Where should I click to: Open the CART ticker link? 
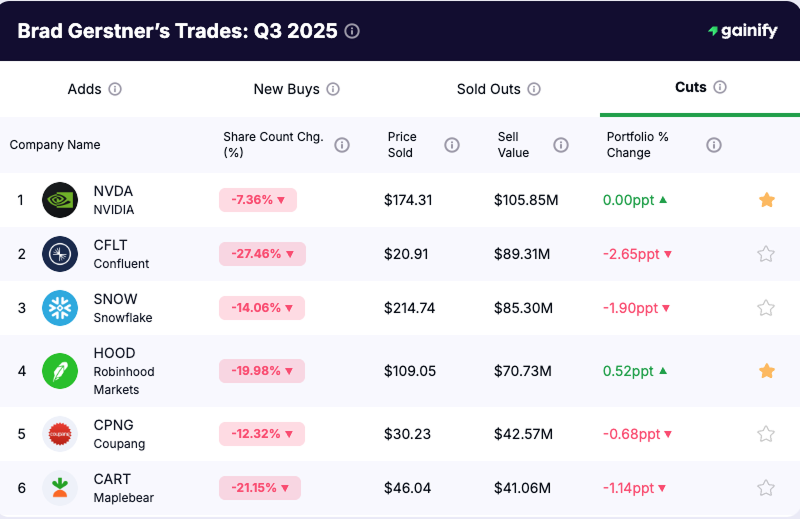point(112,479)
